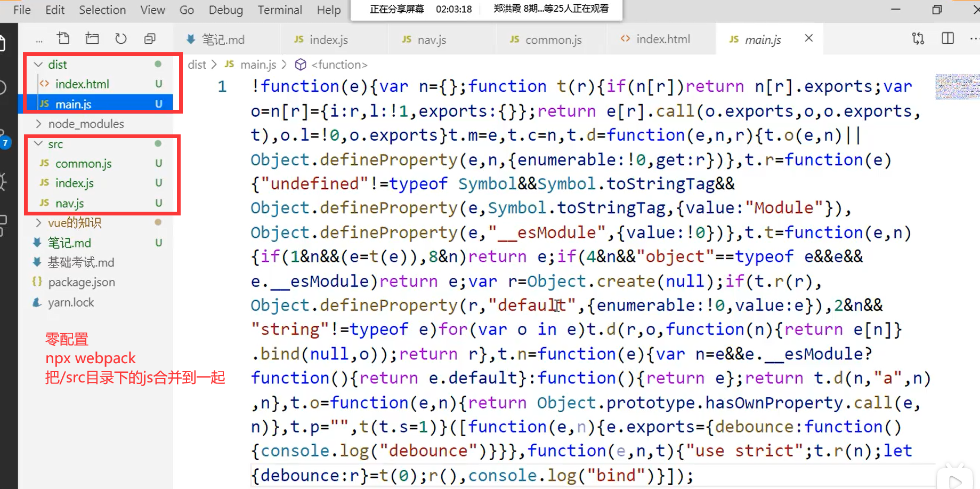Image resolution: width=980 pixels, height=489 pixels.
Task: Open the editor more actions ellipsis
Action: coord(974,38)
